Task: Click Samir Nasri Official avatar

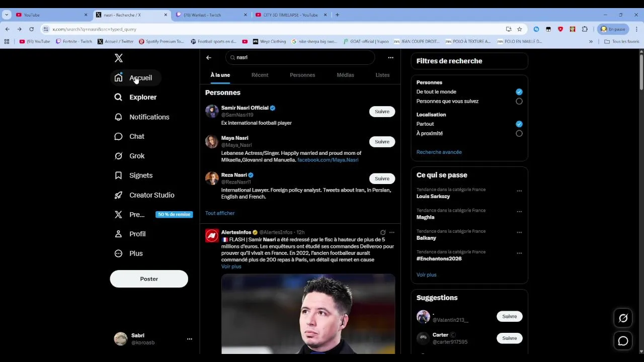Action: click(212, 111)
